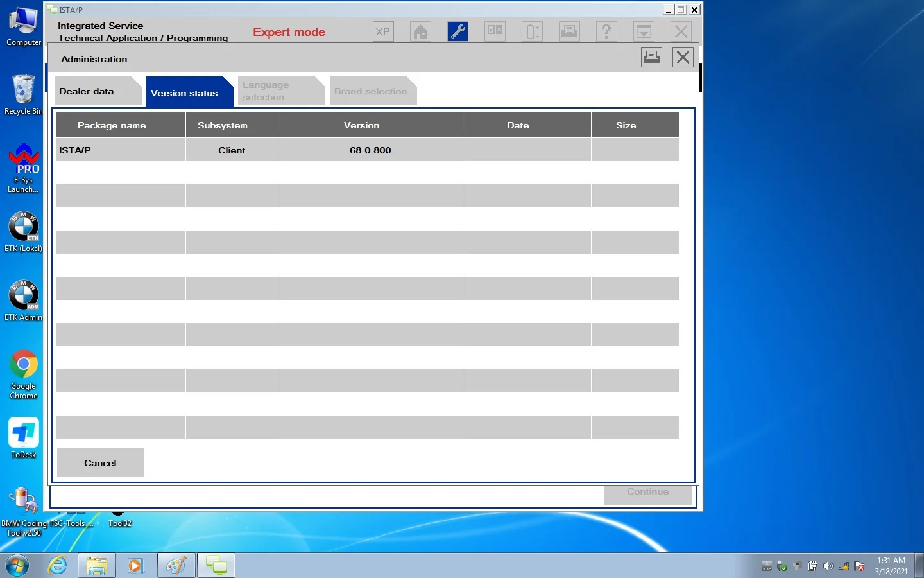This screenshot has height=578, width=924.
Task: Select the Recycle Bin desktop icon
Action: 24,95
